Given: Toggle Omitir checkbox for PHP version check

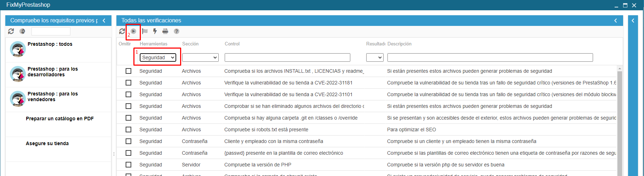Looking at the screenshot, I should click(128, 165).
